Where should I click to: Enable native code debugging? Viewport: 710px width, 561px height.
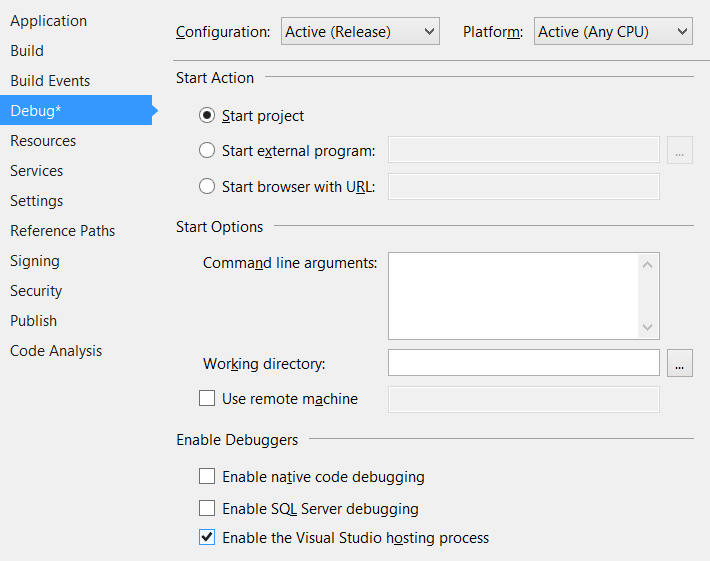click(207, 476)
